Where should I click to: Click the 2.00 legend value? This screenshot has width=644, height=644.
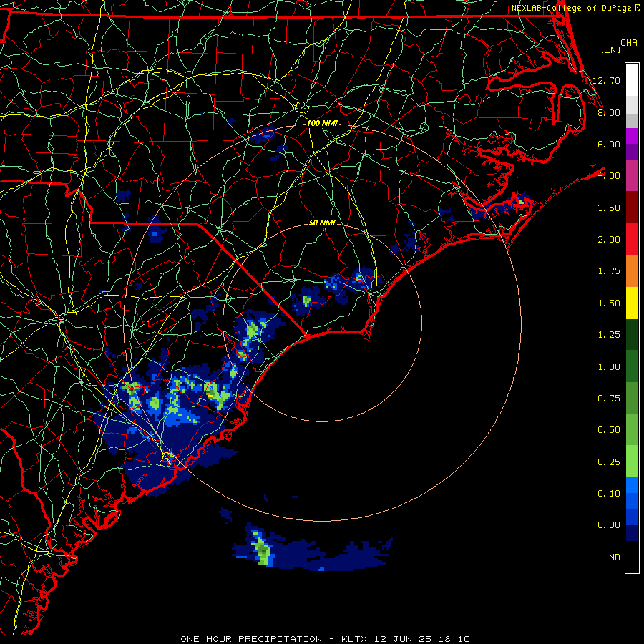point(609,240)
